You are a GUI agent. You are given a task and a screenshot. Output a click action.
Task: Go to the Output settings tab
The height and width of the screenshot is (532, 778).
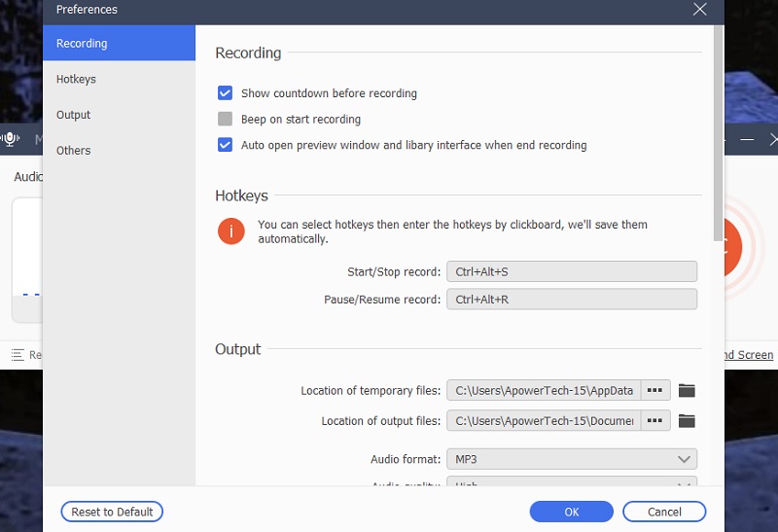119,115
